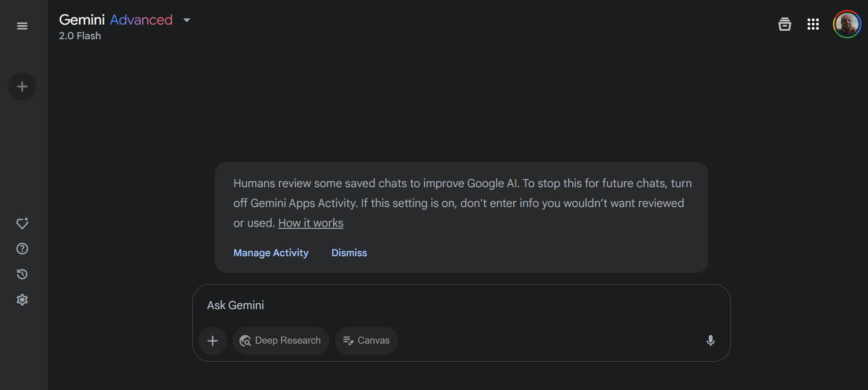Open Google account profile picture
868x390 pixels.
(847, 24)
